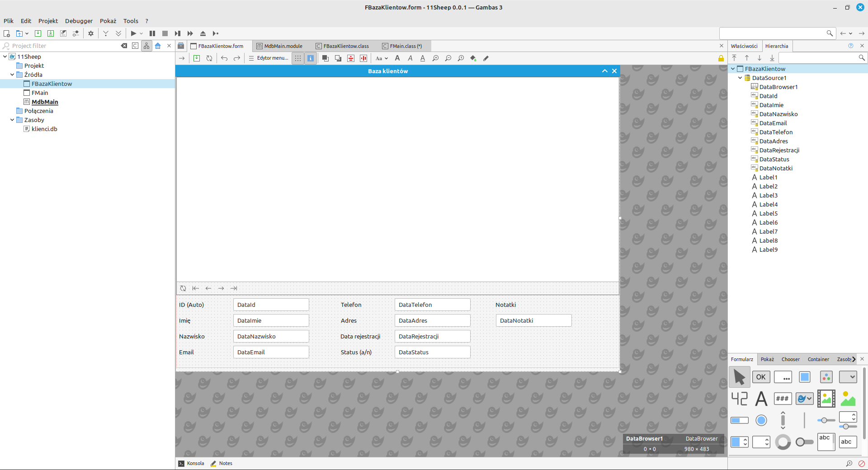868x470 pixels.
Task: Select the OK Button control in toolbox
Action: [761, 377]
